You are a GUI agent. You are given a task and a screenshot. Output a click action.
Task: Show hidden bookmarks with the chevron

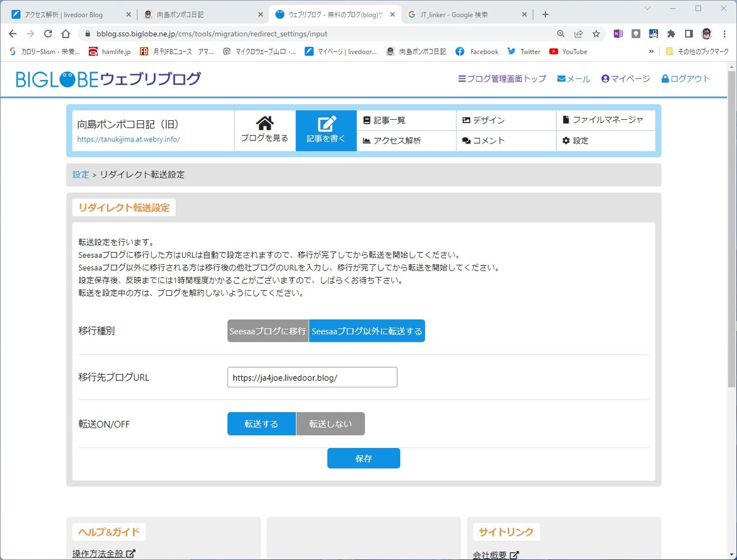click(x=651, y=51)
